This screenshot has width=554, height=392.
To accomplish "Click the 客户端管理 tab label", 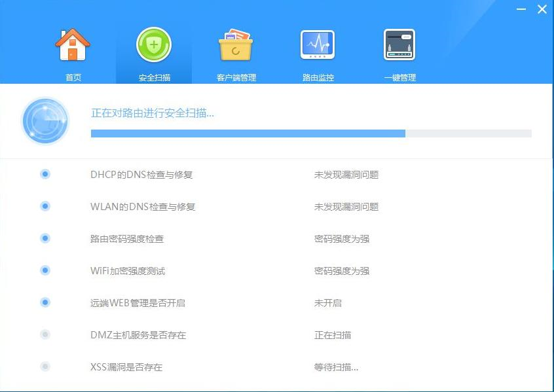I will click(x=236, y=77).
